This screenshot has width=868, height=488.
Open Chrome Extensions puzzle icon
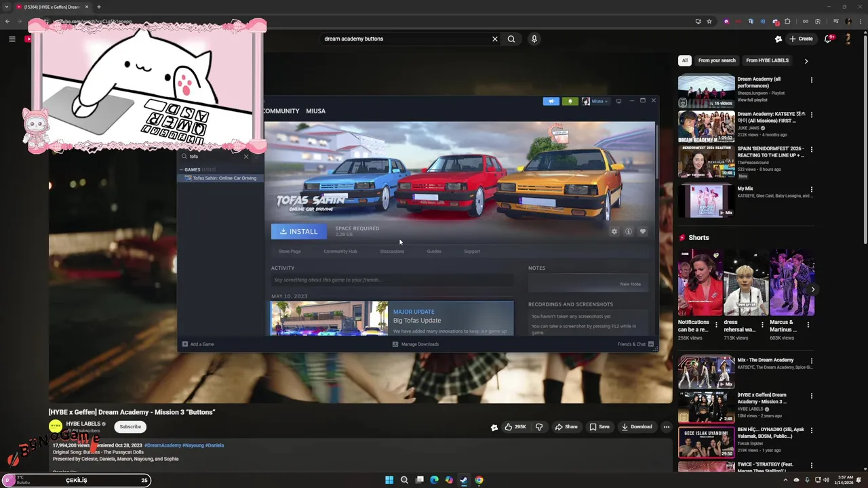(787, 21)
